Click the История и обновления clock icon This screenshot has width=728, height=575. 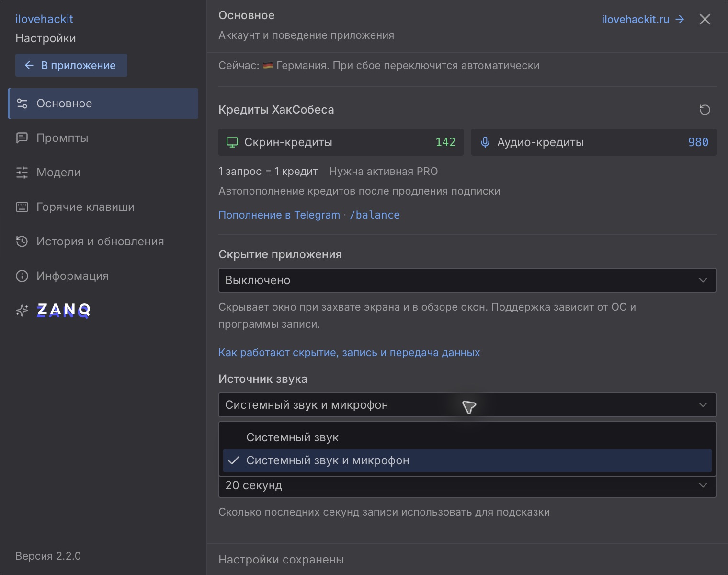click(22, 241)
